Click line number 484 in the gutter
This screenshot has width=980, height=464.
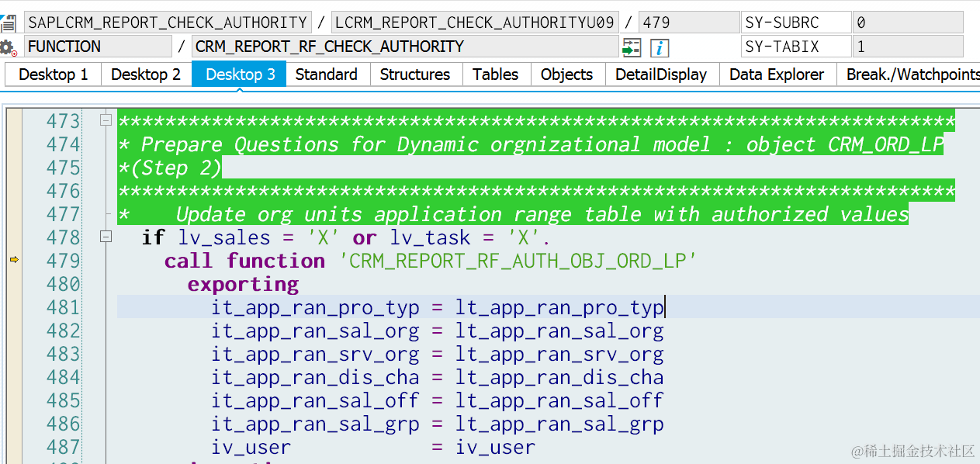(x=63, y=377)
